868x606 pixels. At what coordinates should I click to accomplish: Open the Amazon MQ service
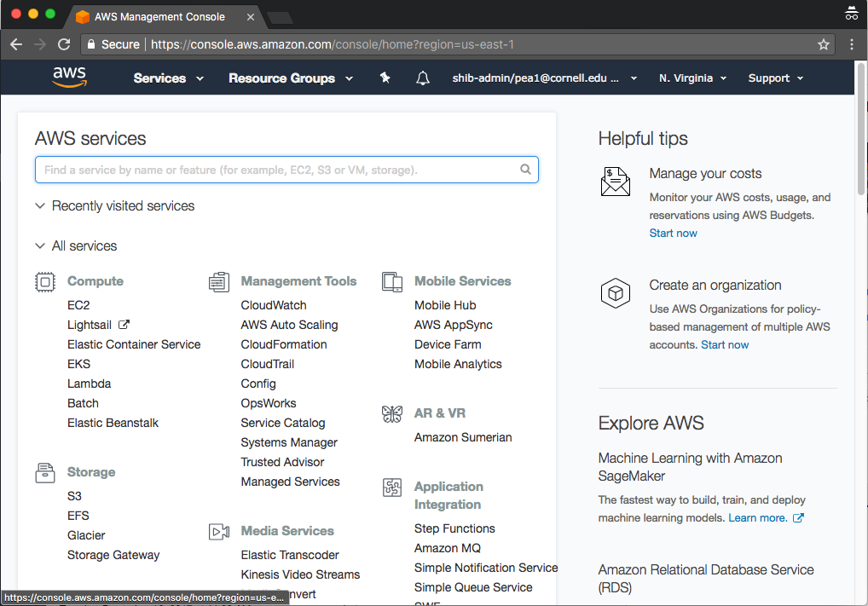point(448,548)
